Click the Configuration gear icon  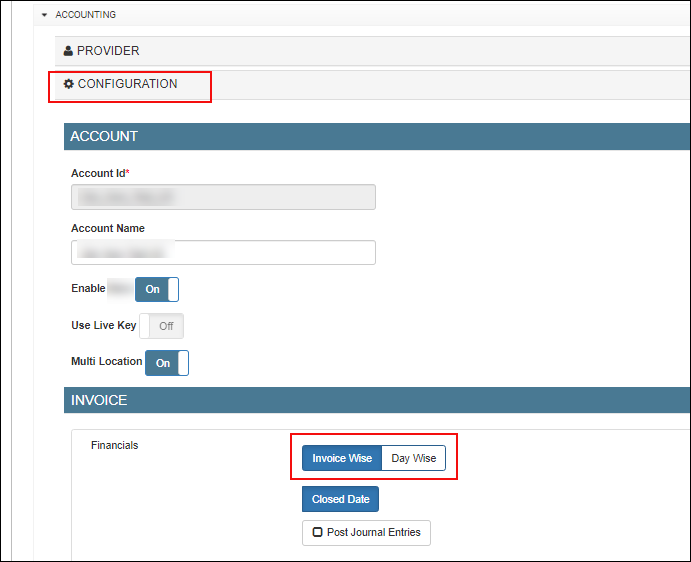68,84
